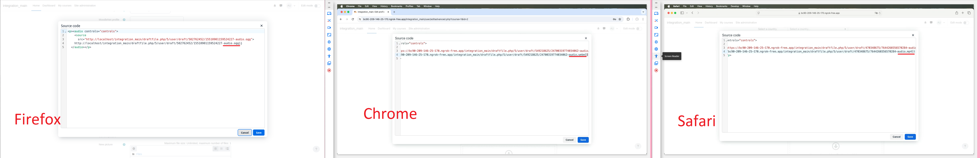Toggle Edit mode switch in the Safari window
This screenshot has height=158, width=980.
click(x=966, y=23)
